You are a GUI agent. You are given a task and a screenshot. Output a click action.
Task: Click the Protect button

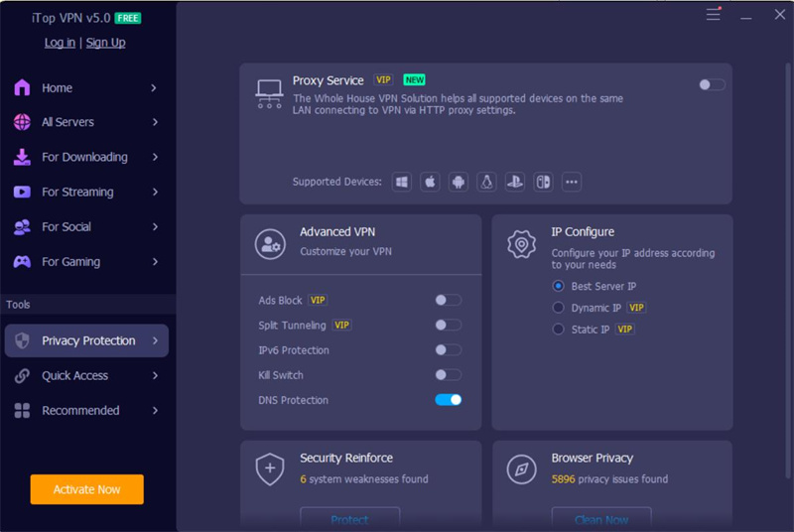coord(350,519)
